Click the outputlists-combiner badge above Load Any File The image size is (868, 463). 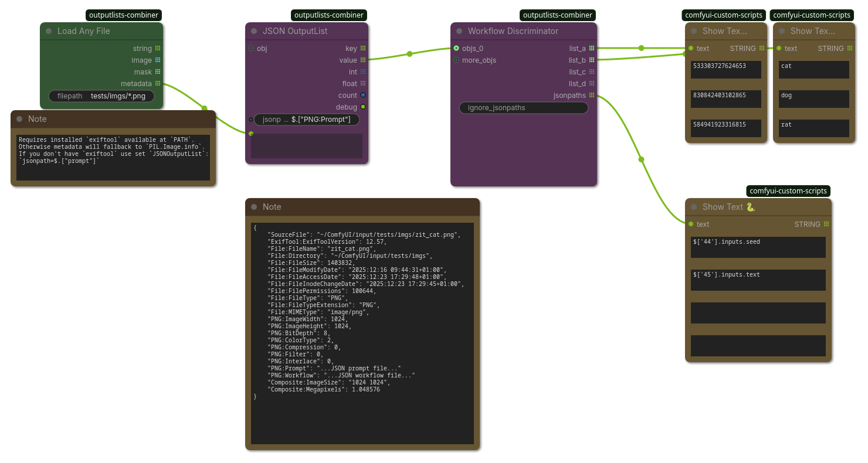pyautogui.click(x=124, y=15)
